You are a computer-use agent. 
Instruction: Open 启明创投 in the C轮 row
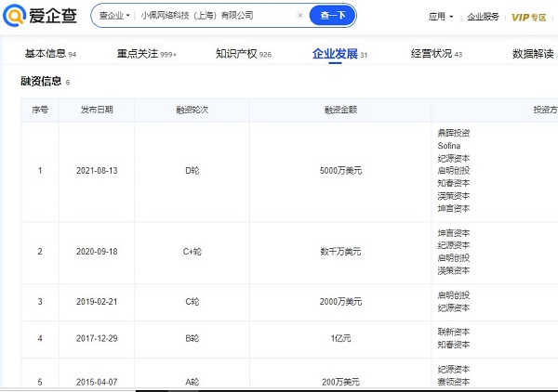pos(454,295)
